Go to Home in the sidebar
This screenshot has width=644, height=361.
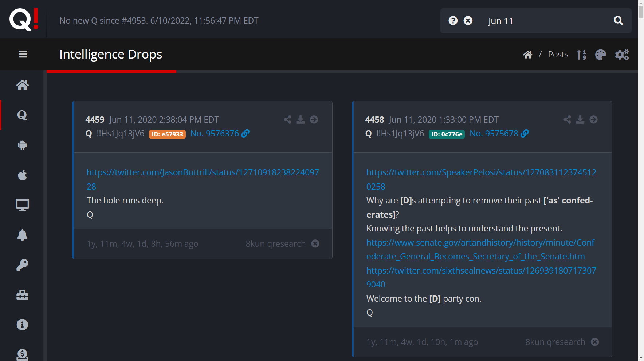click(22, 85)
